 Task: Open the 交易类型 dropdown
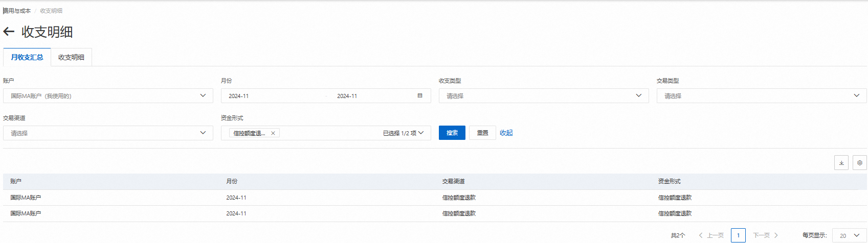(x=762, y=96)
